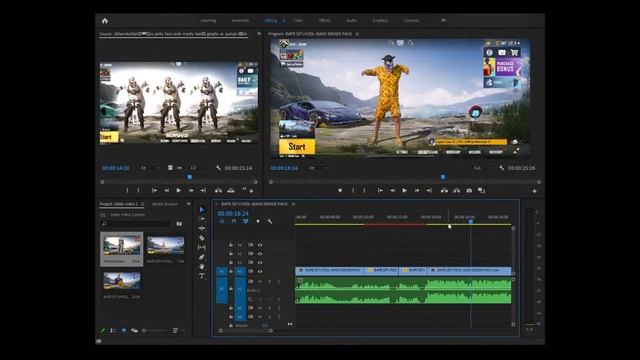This screenshot has height=360, width=640.
Task: Open the Program monitor Fit zoom dropdown
Action: pyautogui.click(x=318, y=168)
